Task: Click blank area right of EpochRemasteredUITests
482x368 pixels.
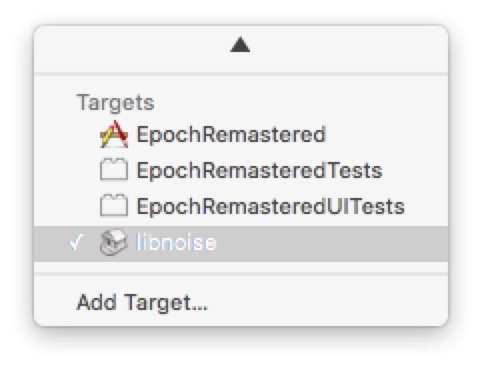Action: (428, 206)
